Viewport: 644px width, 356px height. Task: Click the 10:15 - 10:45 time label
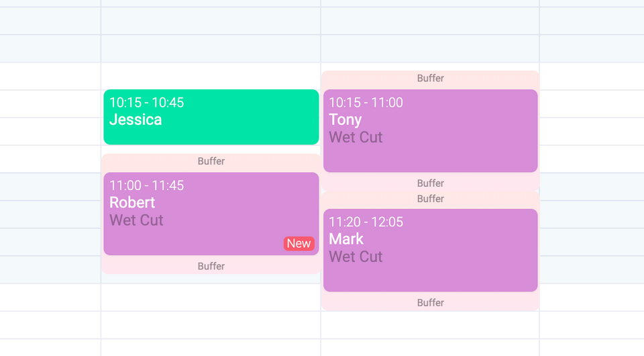pyautogui.click(x=146, y=103)
